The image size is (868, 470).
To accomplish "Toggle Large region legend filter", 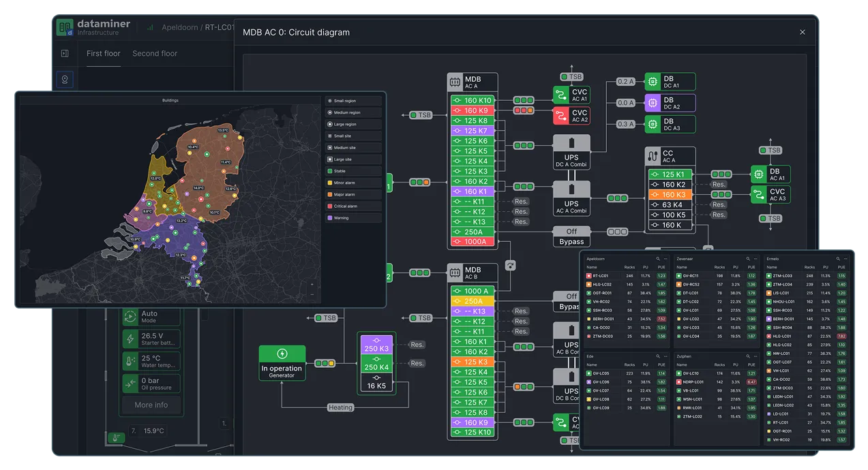I will [x=353, y=125].
